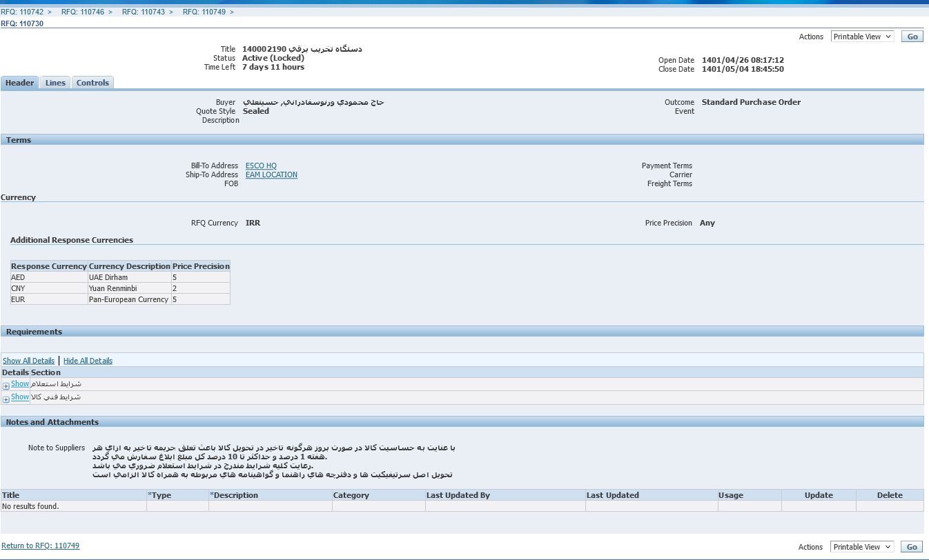929x560 pixels.
Task: Select the UAE Dirham description cell
Action: point(130,277)
